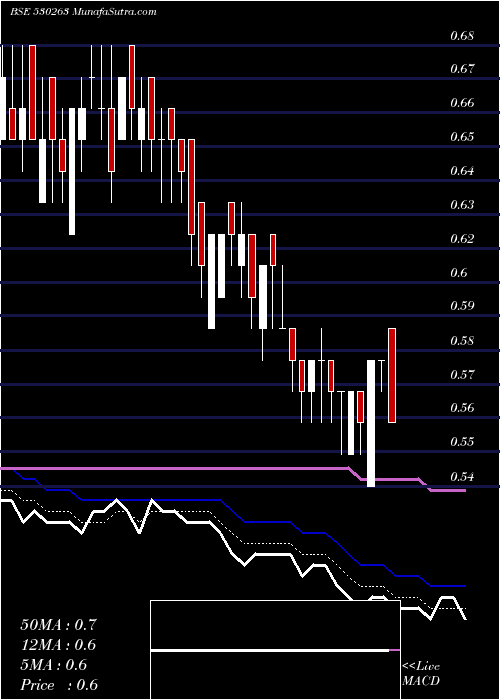This screenshot has height=700, width=500.
Task: Click the 0.56 price axis label
Action: [x=461, y=408]
